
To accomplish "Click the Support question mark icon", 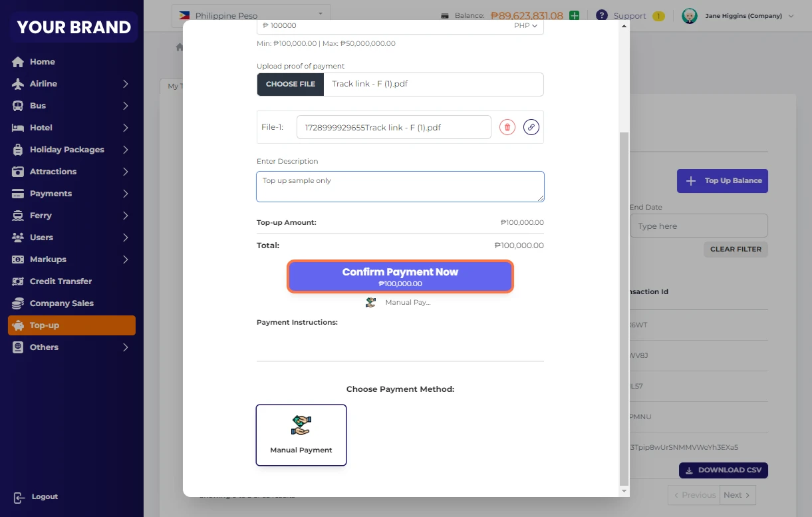I will 601,15.
